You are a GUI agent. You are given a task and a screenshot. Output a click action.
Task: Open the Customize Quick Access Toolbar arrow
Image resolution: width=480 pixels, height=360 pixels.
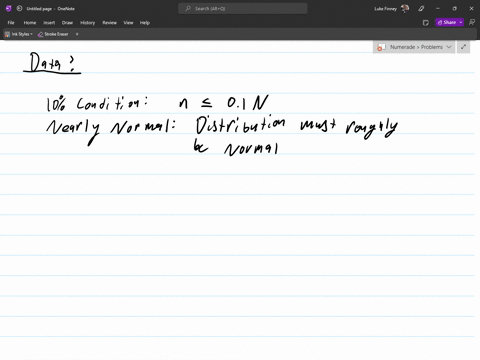click(x=77, y=34)
